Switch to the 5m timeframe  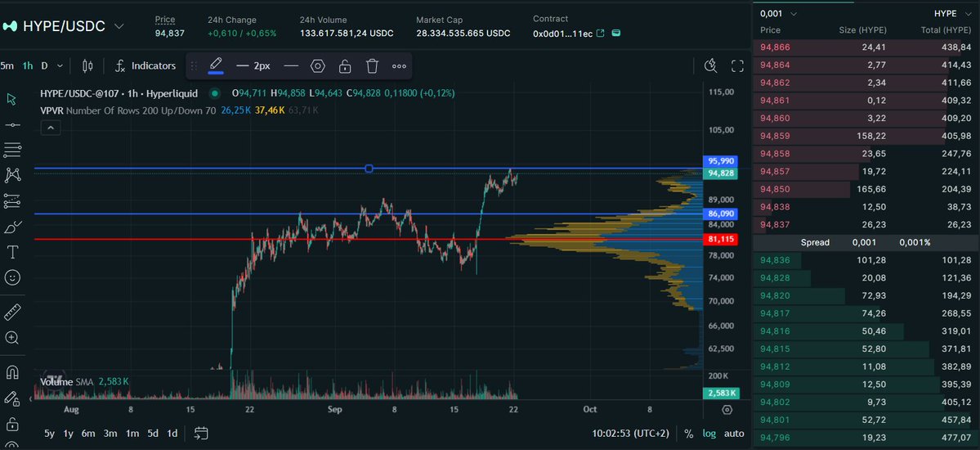7,65
